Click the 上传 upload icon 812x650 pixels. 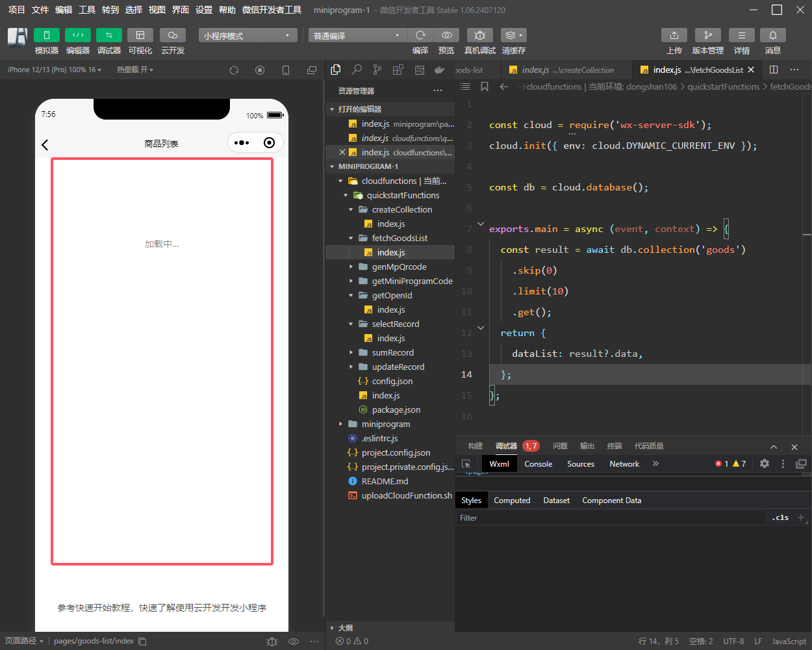674,35
